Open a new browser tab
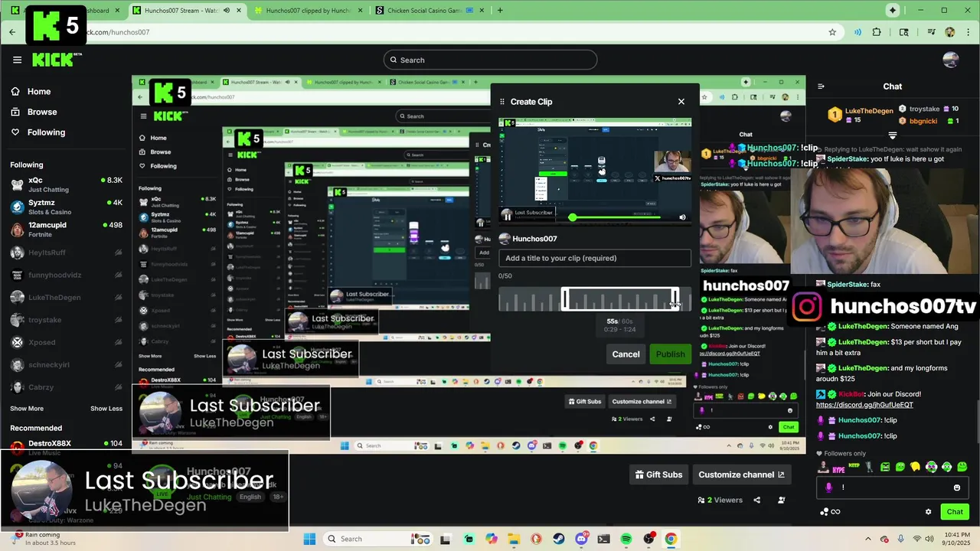The height and width of the screenshot is (551, 980). point(500,10)
